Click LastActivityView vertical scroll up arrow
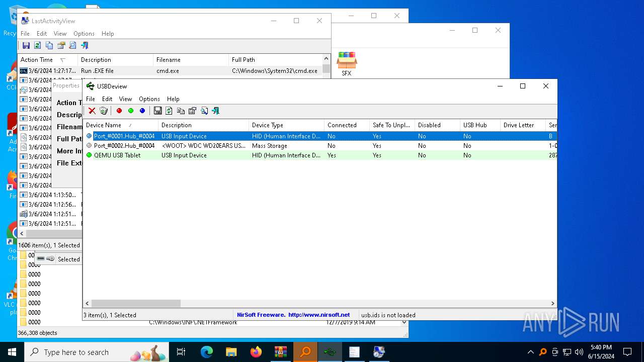Image resolution: width=644 pixels, height=362 pixels. click(327, 59)
